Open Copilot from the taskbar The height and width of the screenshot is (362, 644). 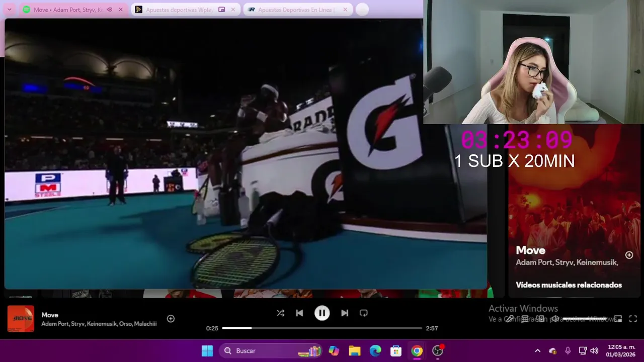click(x=334, y=351)
